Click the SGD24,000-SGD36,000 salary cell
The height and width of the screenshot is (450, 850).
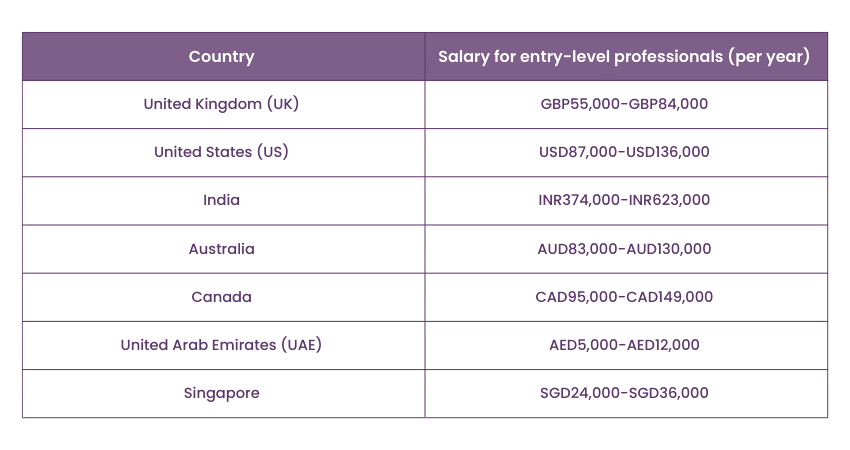click(x=624, y=393)
